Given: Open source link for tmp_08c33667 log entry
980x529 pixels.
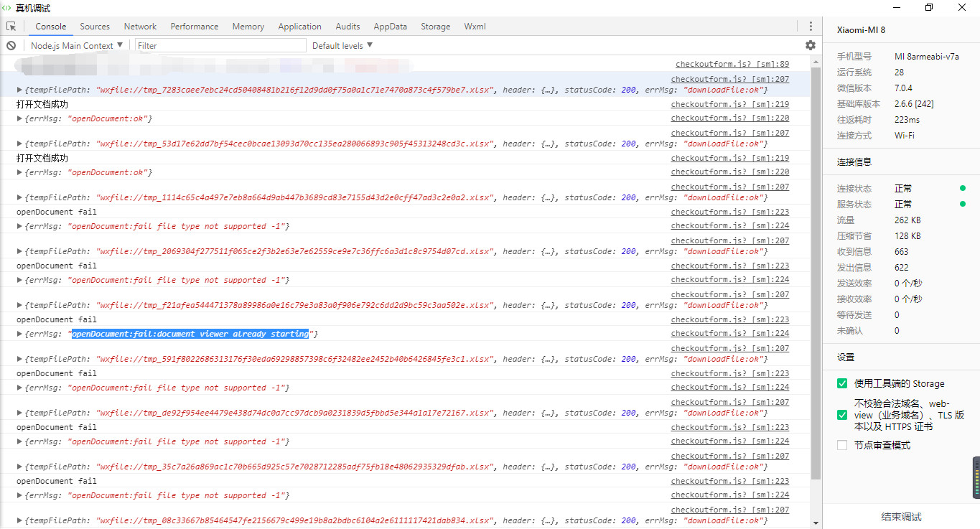Looking at the screenshot, I should (x=730, y=510).
